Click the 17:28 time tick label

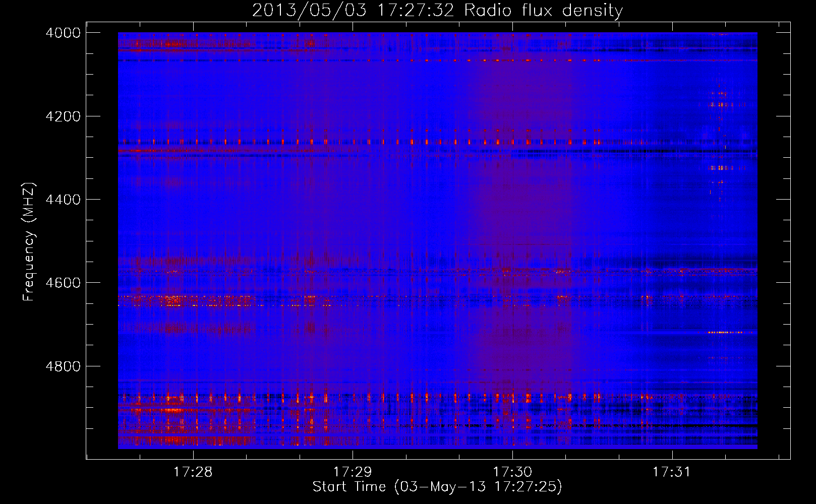tap(193, 472)
